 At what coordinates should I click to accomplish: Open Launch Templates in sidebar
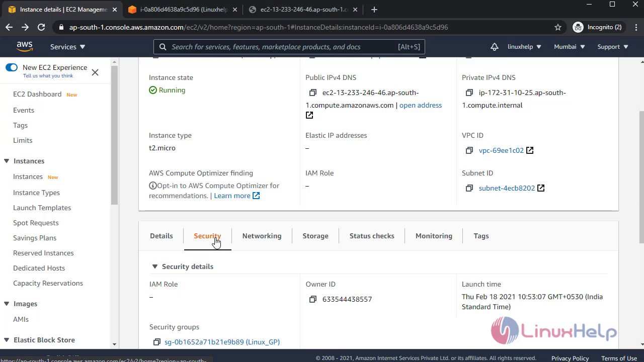point(42,208)
